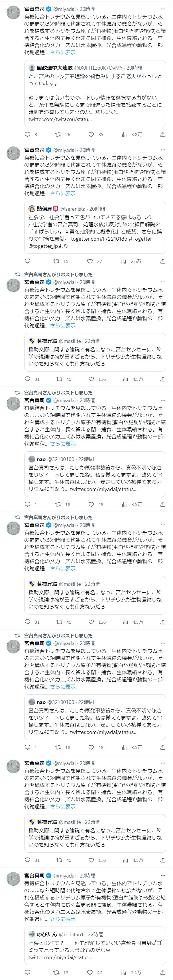173x980 pixels.
Task: Open more options menu on first tweet
Action: point(163,9)
